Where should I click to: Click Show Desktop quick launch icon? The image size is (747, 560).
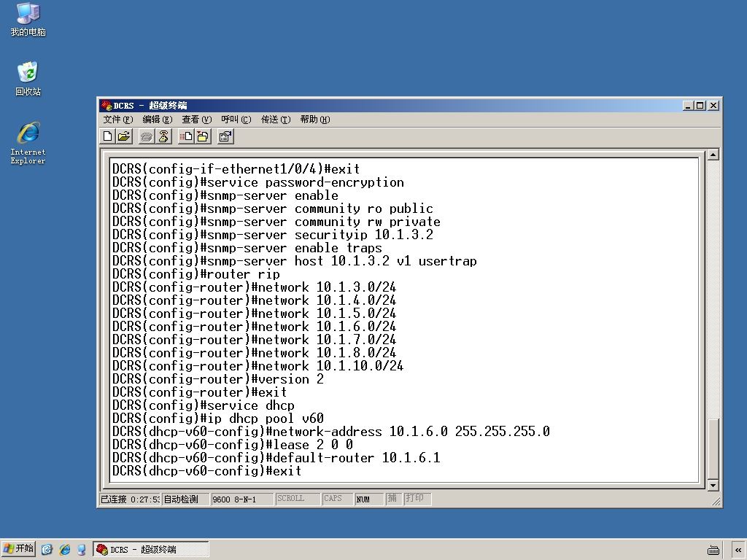(x=47, y=549)
